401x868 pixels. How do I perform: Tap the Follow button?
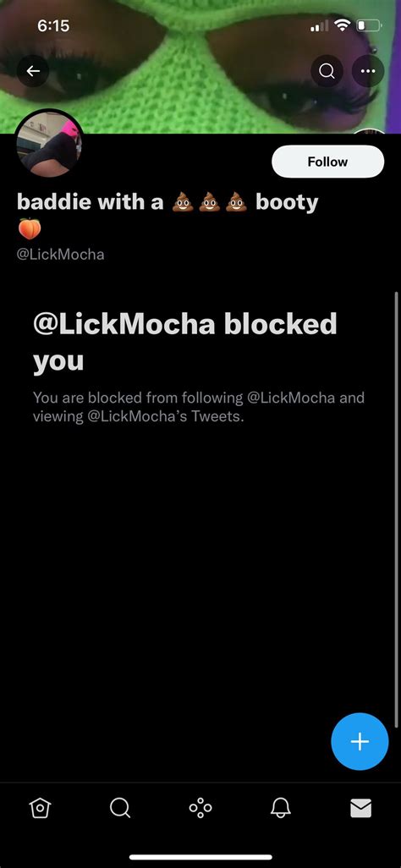(x=328, y=162)
